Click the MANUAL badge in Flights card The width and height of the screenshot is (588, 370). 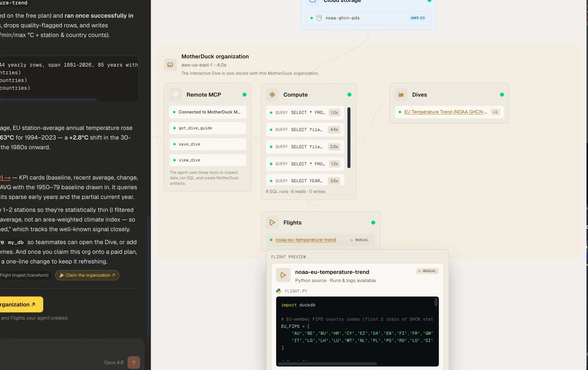pyautogui.click(x=360, y=240)
